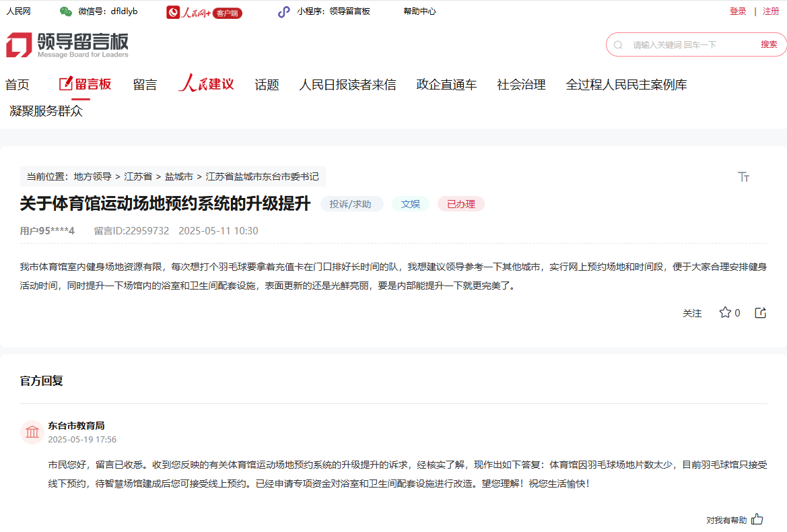This screenshot has height=532, width=787.
Task: Open 帮助中心 from the top bar
Action: (419, 11)
